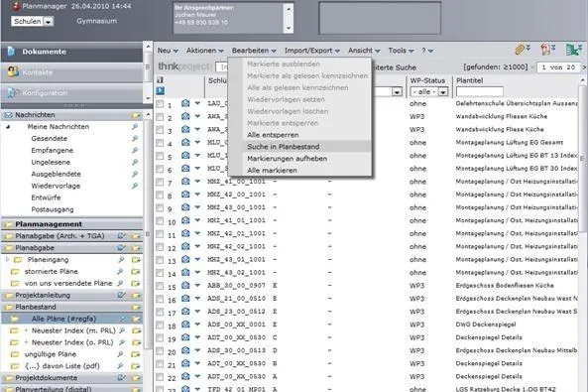Choose Alle markieren entry
588x392 pixels.
pyautogui.click(x=272, y=170)
